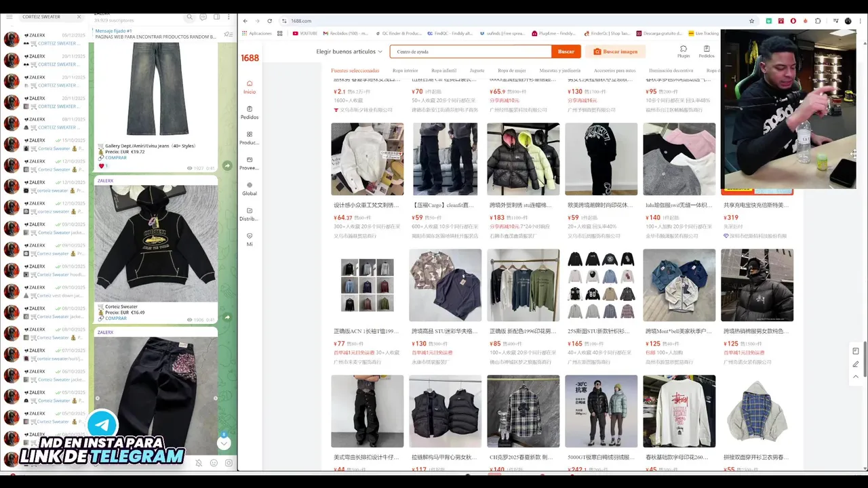Expand the Elegir buenos artículos dropdown
This screenshot has height=488, width=868.
tap(349, 52)
